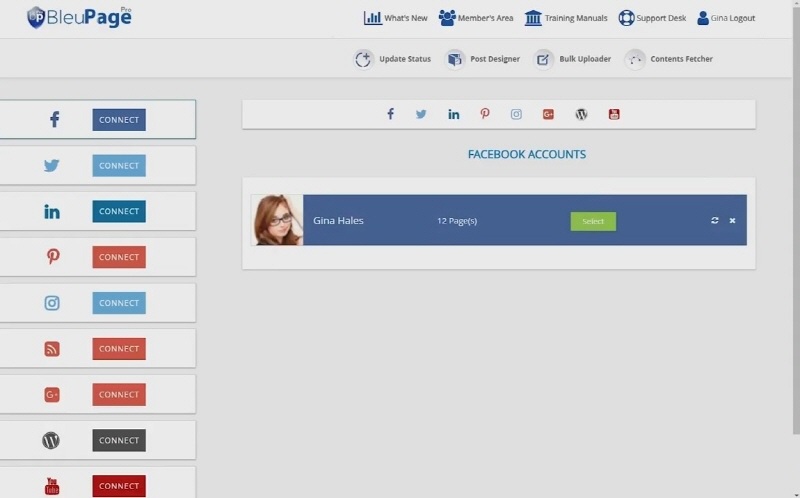Open What's New from top navigation
Image resolution: width=800 pixels, height=498 pixels.
[395, 18]
